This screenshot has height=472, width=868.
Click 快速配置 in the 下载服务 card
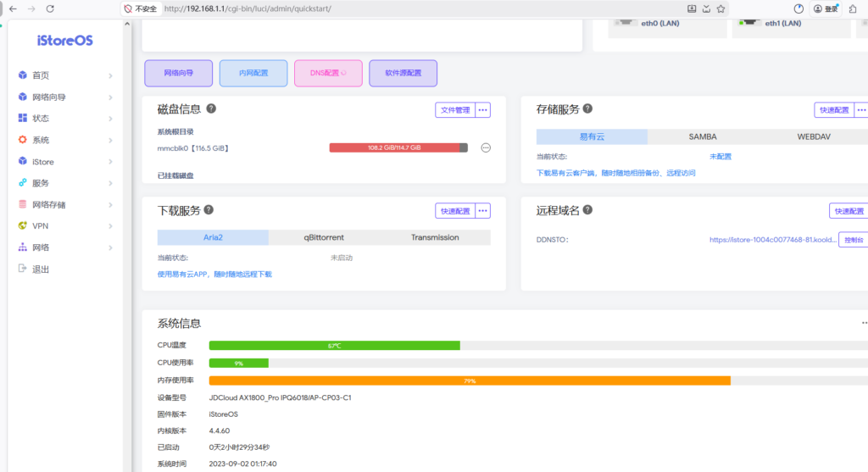click(455, 211)
